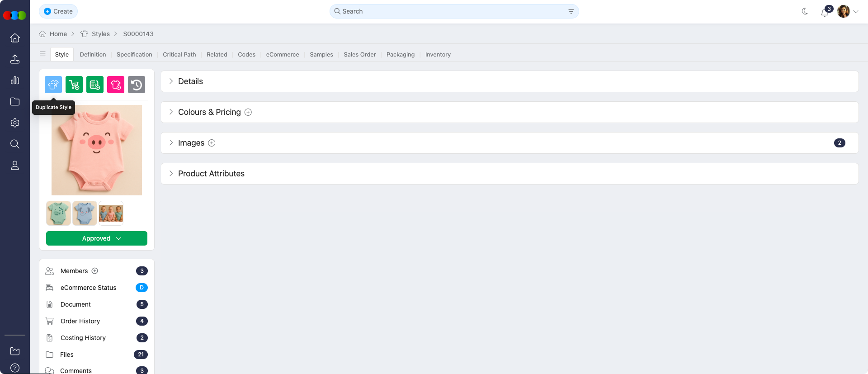
Task: Click the pink shirt action icon
Action: coord(116,85)
